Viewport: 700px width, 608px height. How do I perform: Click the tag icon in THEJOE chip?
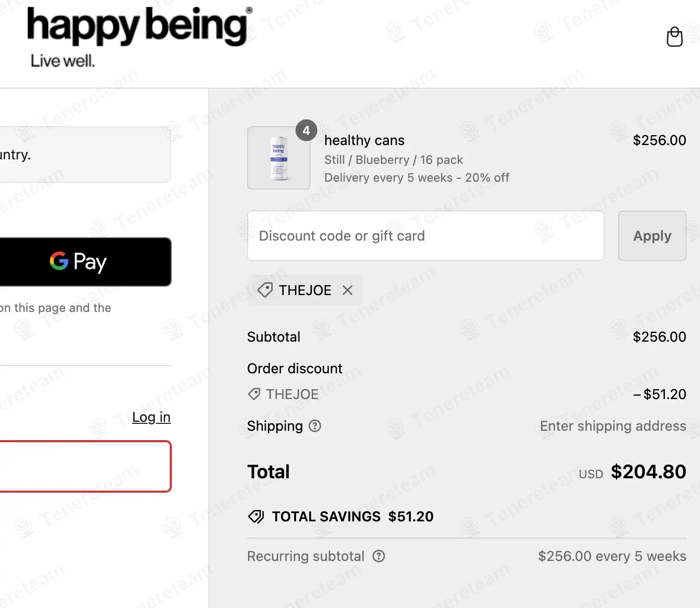(265, 290)
